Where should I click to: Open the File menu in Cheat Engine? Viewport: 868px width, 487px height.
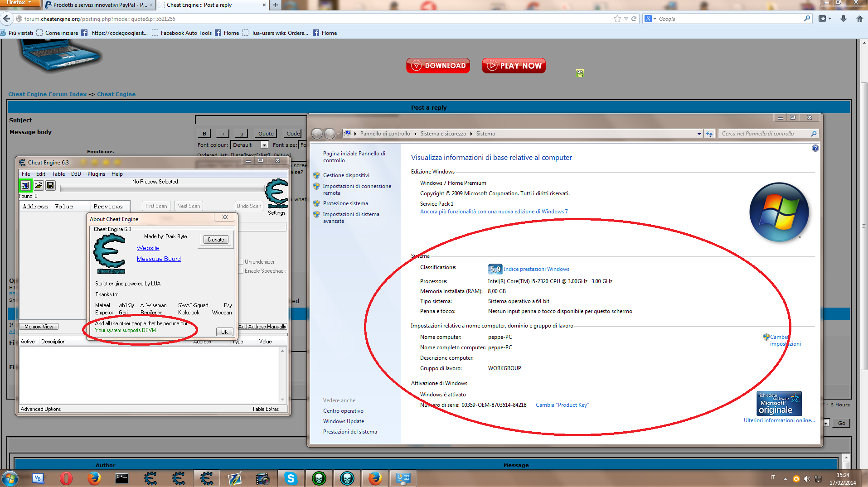pos(26,174)
